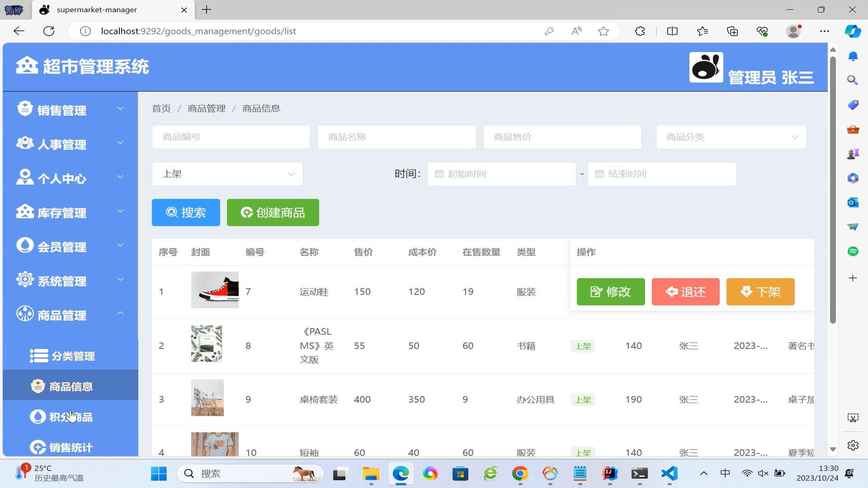Click the 创建商品 button
The width and height of the screenshot is (868, 488).
pyautogui.click(x=273, y=212)
